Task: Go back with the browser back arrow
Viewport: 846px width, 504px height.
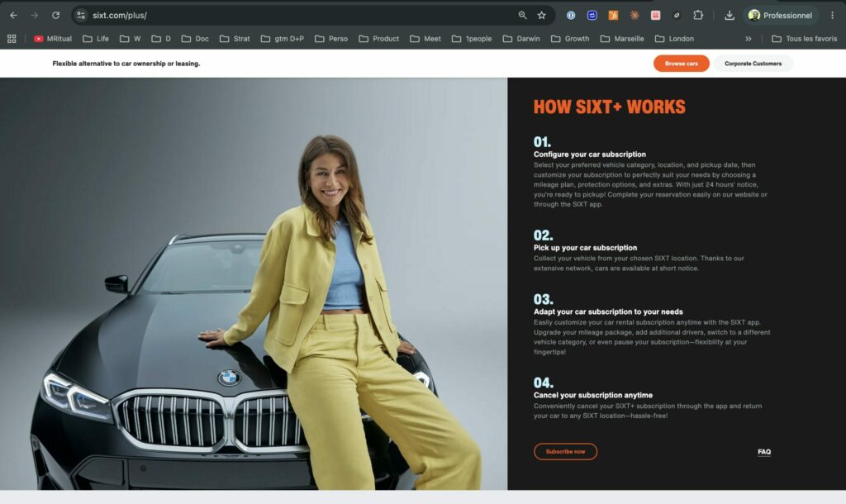Action: [x=13, y=15]
